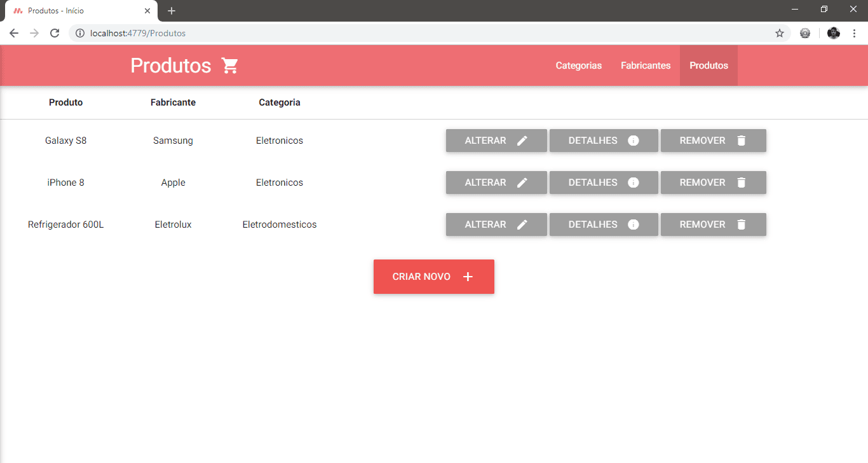Select the Produtos navigation item
This screenshot has width=868, height=463.
click(x=709, y=66)
